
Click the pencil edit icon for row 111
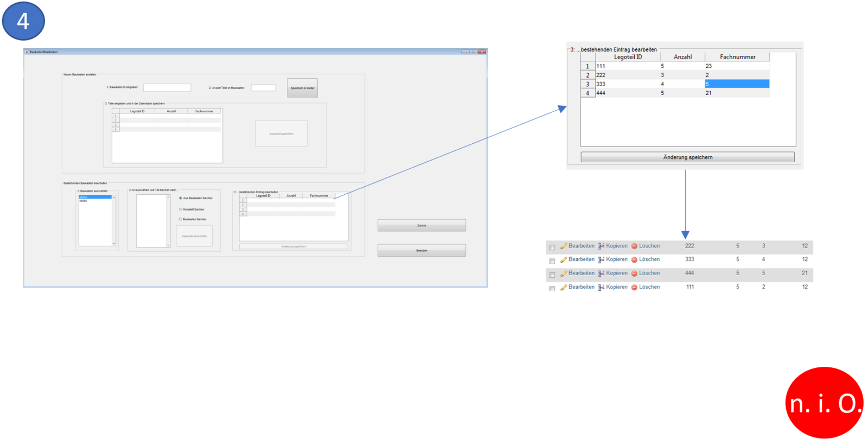pyautogui.click(x=564, y=288)
